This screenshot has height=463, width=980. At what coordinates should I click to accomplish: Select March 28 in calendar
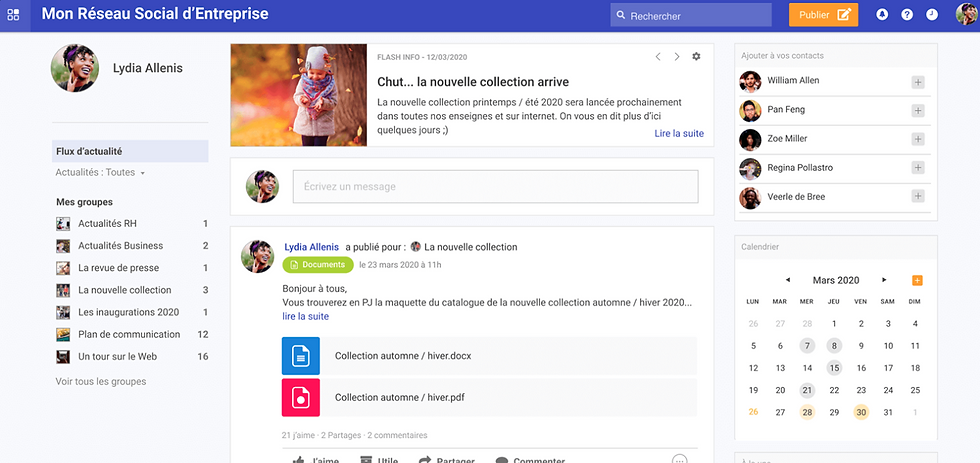coord(807,412)
